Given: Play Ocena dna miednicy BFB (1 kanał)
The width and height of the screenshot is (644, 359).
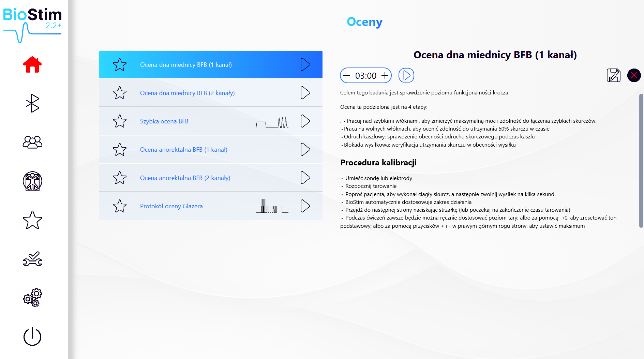Looking at the screenshot, I should 305,64.
